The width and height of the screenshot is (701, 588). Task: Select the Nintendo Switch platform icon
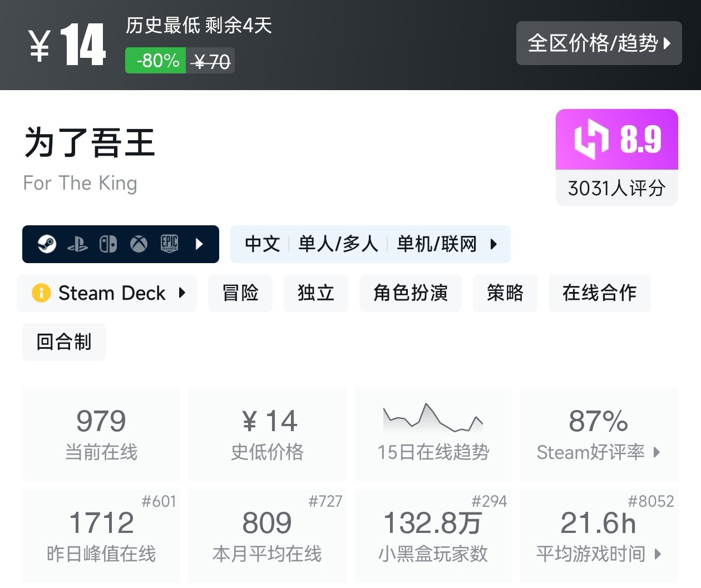click(108, 244)
